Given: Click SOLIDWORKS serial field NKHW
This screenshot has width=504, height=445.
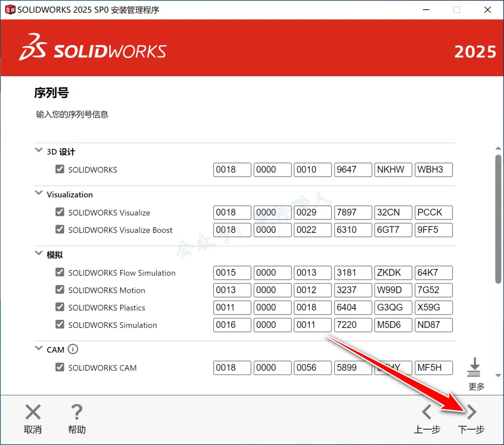Looking at the screenshot, I should 393,170.
